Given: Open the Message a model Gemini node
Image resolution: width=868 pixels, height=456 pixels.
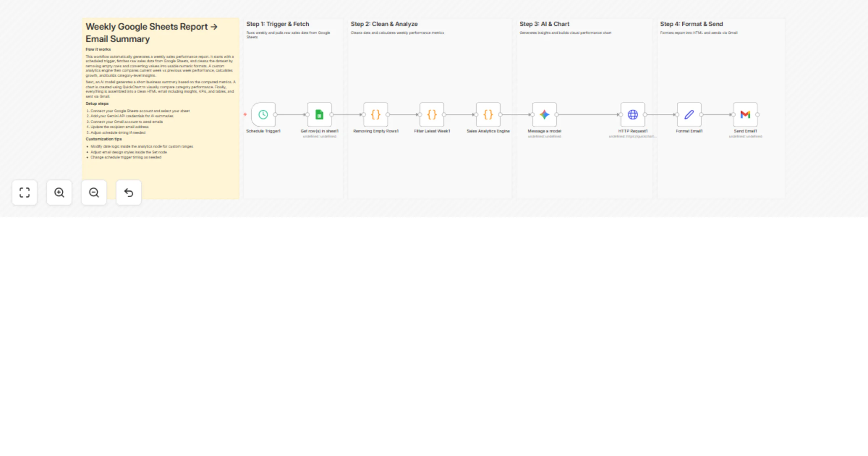Looking at the screenshot, I should pos(544,115).
